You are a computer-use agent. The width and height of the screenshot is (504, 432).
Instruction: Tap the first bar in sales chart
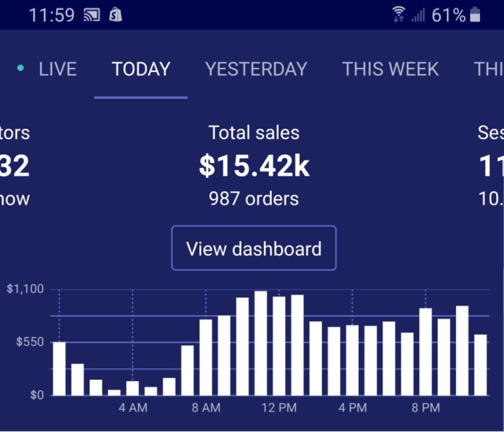click(59, 369)
